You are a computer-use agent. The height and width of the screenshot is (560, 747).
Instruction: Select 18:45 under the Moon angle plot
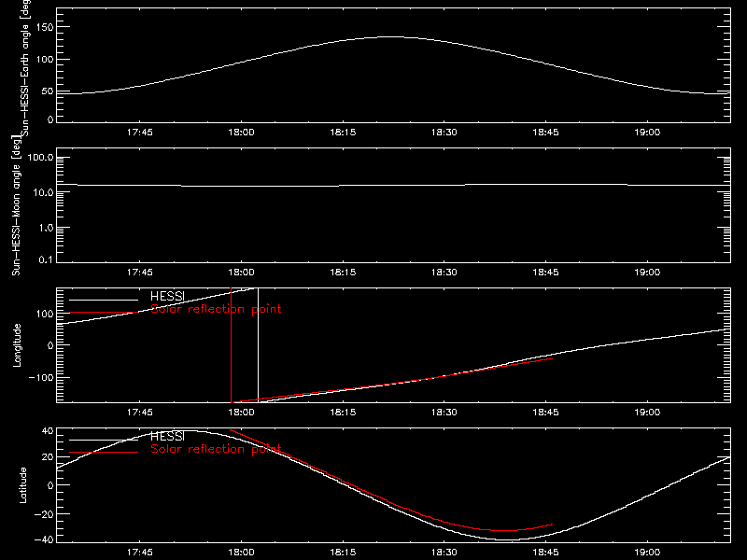point(545,273)
